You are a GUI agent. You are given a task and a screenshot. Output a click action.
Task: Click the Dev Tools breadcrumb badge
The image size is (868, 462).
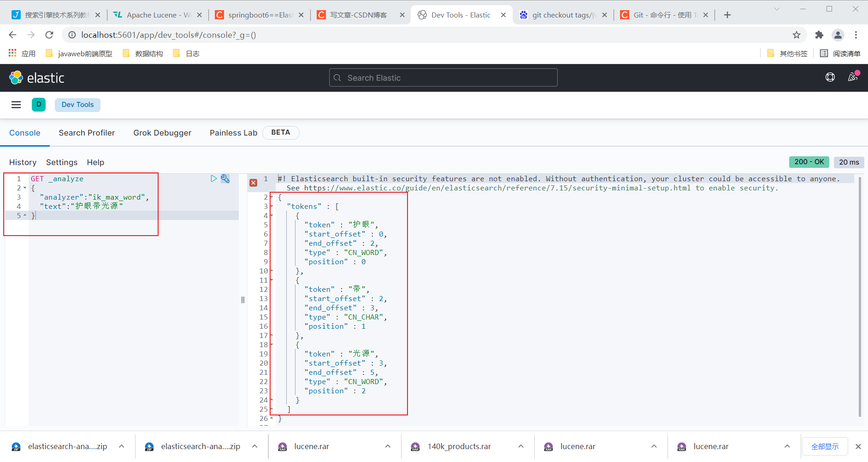pyautogui.click(x=77, y=105)
